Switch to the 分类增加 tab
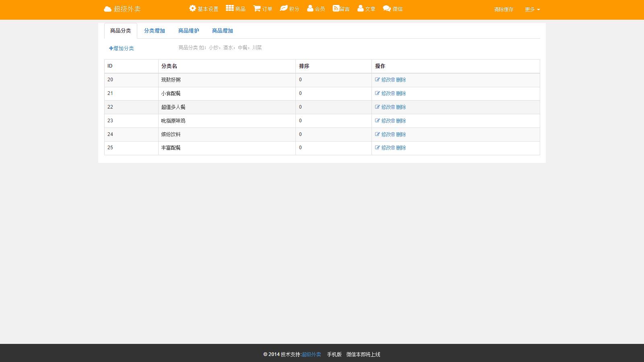The width and height of the screenshot is (644, 362). pos(155,31)
